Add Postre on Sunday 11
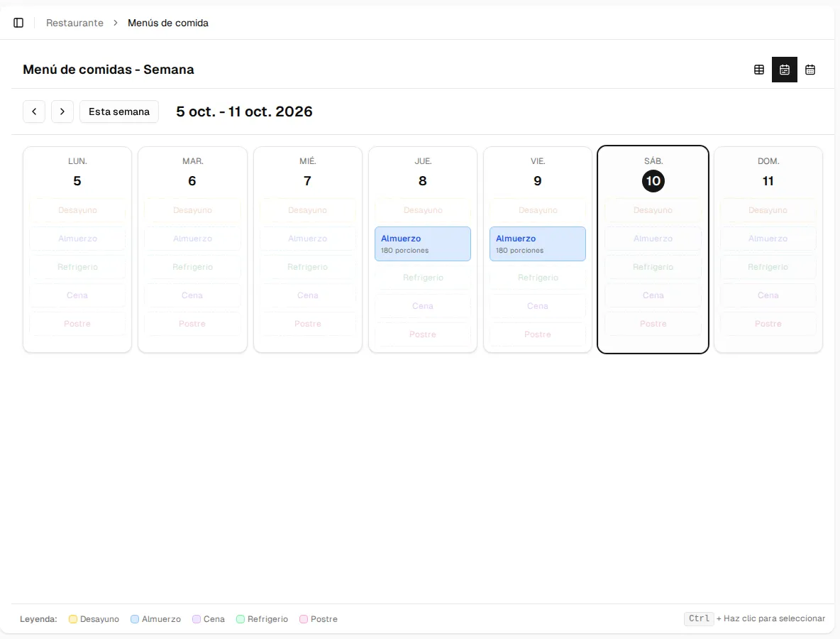840x639 pixels. click(768, 324)
